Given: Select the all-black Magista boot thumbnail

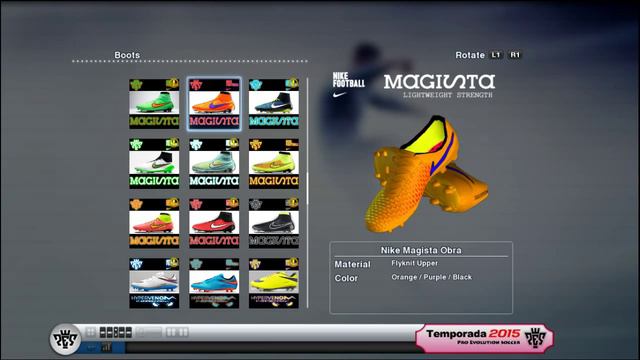Looking at the screenshot, I should pos(274,223).
